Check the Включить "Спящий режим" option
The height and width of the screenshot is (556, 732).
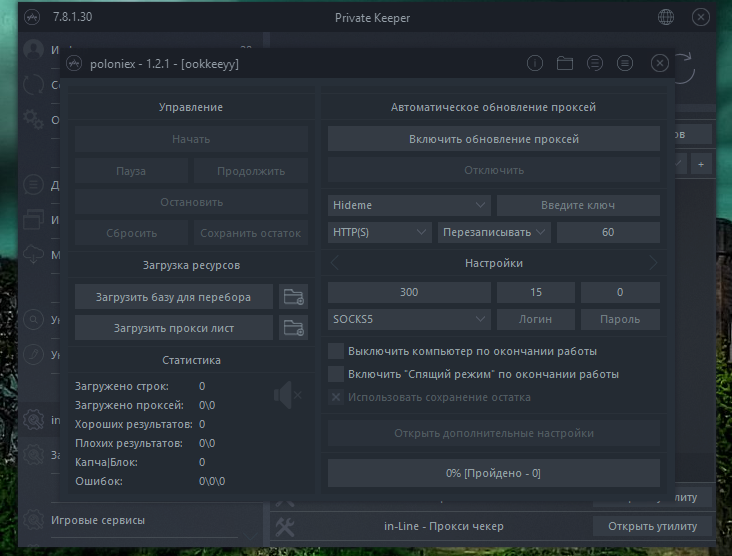click(x=336, y=374)
